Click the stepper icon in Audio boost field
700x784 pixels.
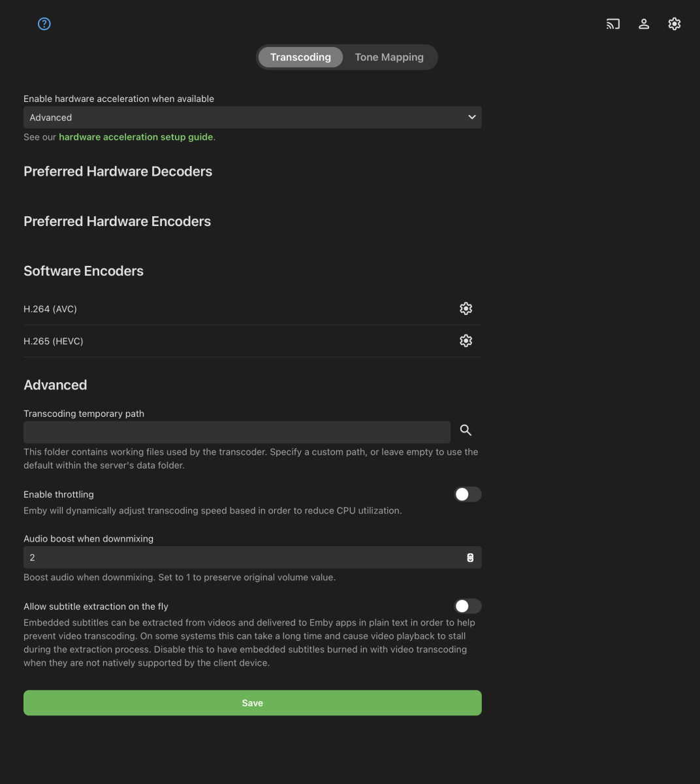(471, 557)
